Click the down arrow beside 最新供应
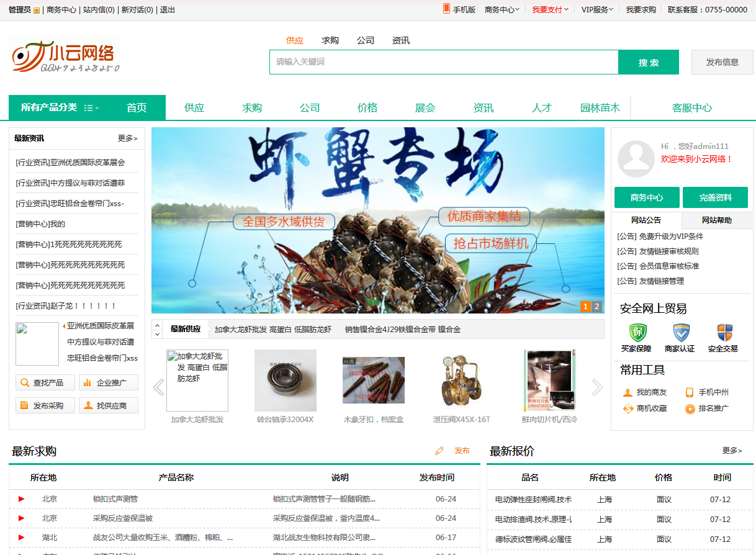The width and height of the screenshot is (756, 555). pos(157,334)
